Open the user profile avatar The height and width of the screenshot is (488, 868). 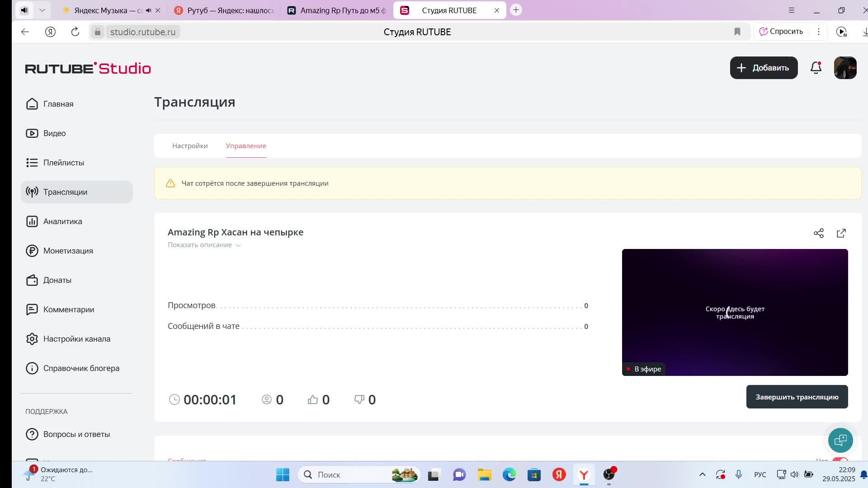tap(845, 68)
